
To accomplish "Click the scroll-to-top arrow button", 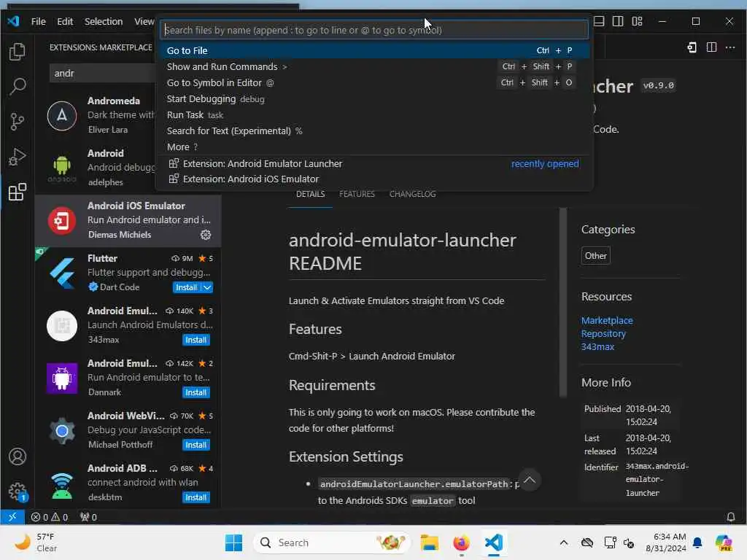I will (530, 480).
